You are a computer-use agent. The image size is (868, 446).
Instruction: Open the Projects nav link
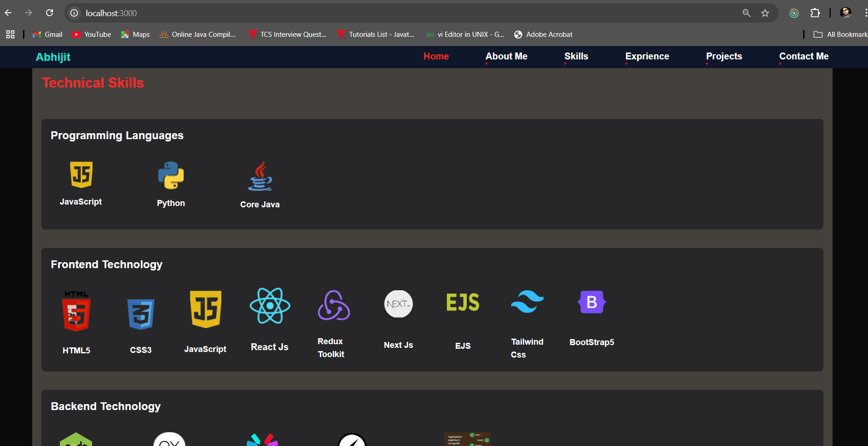tap(724, 56)
